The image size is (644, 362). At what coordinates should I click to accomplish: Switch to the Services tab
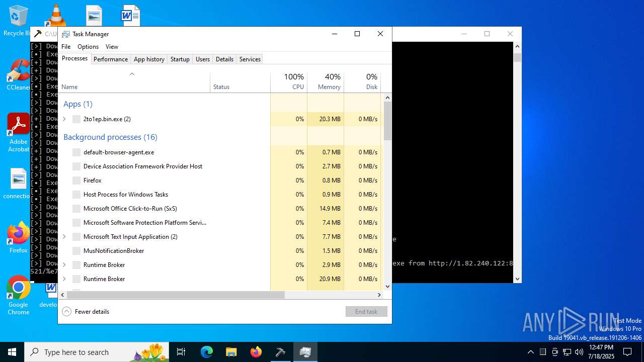(x=250, y=59)
